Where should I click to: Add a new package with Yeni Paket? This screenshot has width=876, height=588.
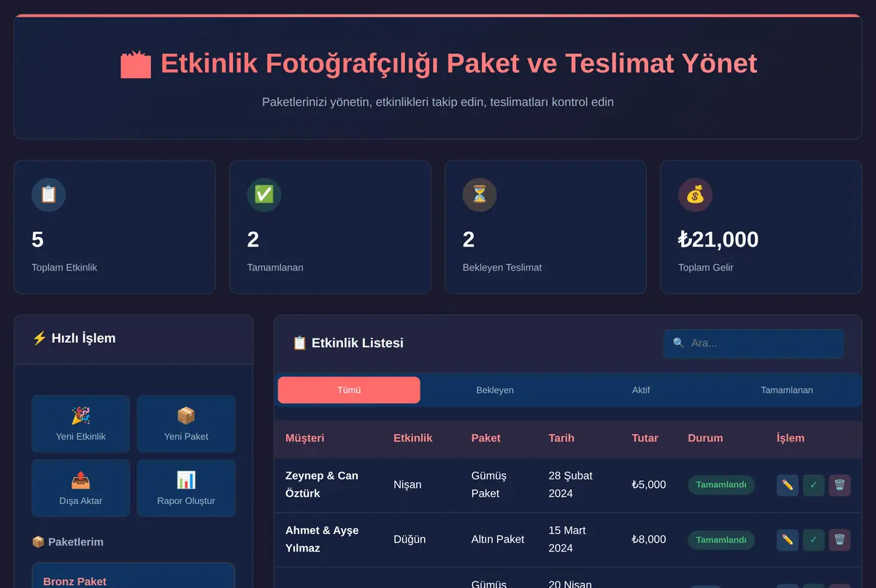pyautogui.click(x=186, y=424)
